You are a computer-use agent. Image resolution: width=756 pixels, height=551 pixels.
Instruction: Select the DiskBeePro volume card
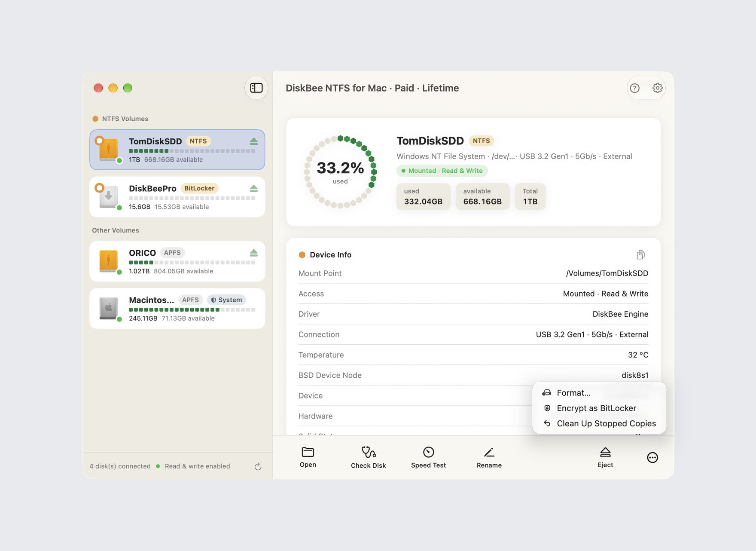point(177,197)
